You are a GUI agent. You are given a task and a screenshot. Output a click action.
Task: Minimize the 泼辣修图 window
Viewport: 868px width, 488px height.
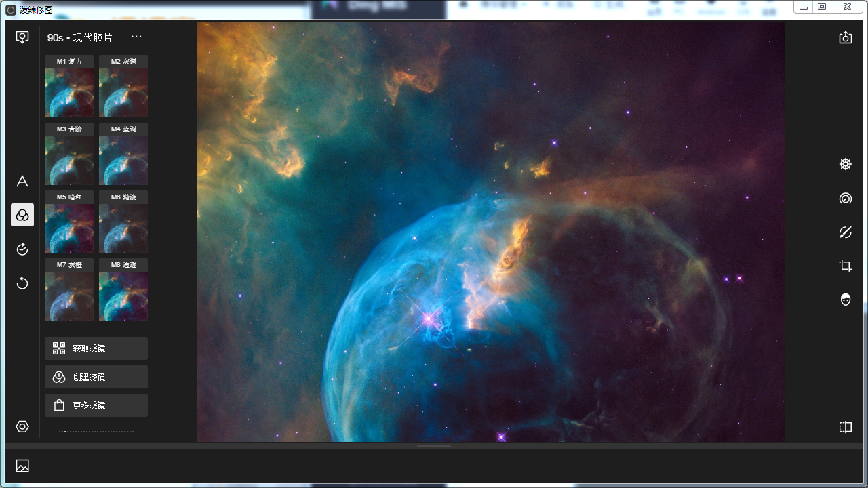point(804,7)
